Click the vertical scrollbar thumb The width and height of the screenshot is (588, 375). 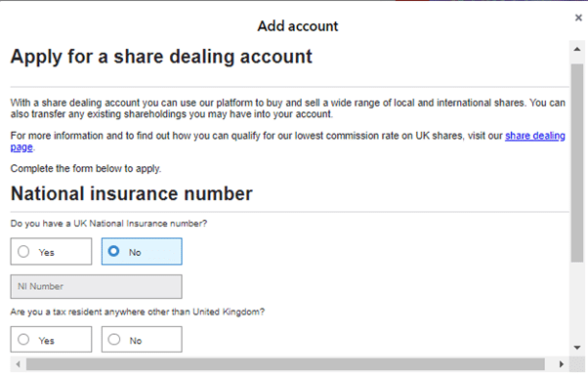click(x=577, y=163)
